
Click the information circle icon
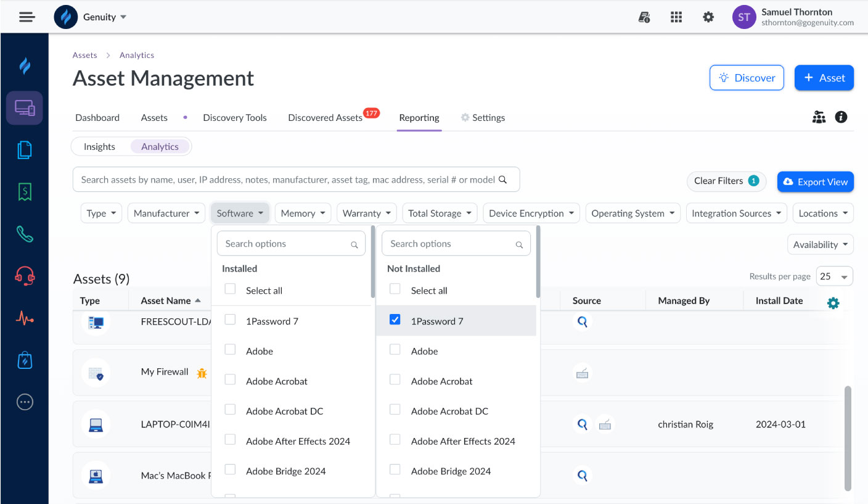[x=841, y=117]
